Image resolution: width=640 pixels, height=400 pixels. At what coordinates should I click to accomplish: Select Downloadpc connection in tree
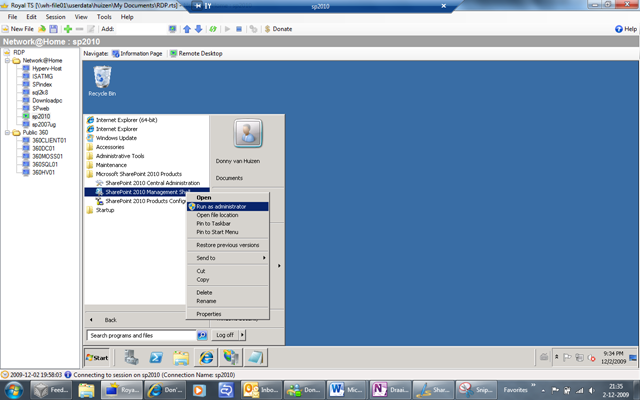[42, 100]
